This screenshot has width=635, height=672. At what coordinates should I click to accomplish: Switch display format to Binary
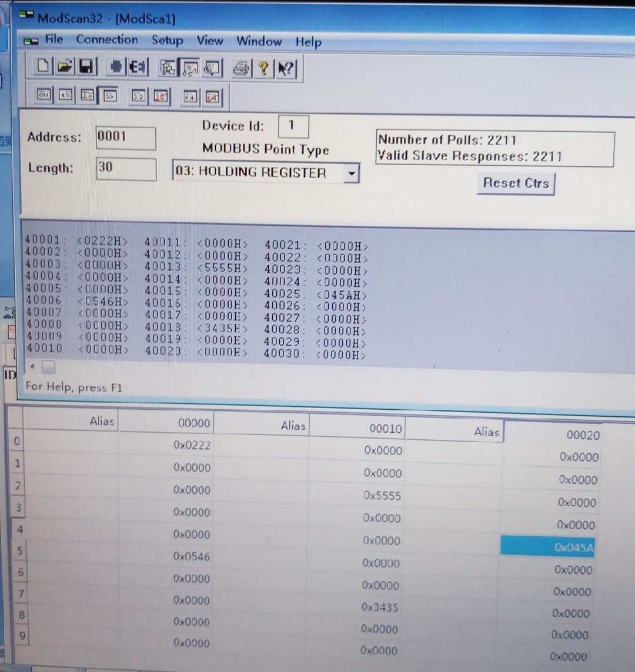coord(44,94)
